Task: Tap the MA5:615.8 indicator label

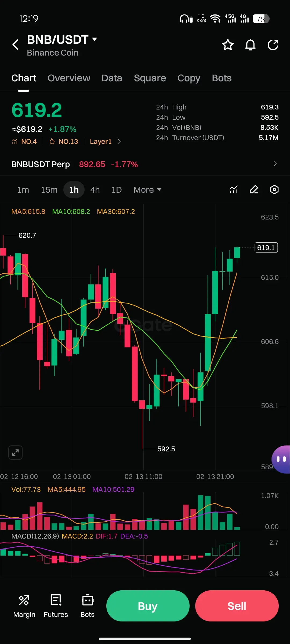Action: pyautogui.click(x=28, y=211)
